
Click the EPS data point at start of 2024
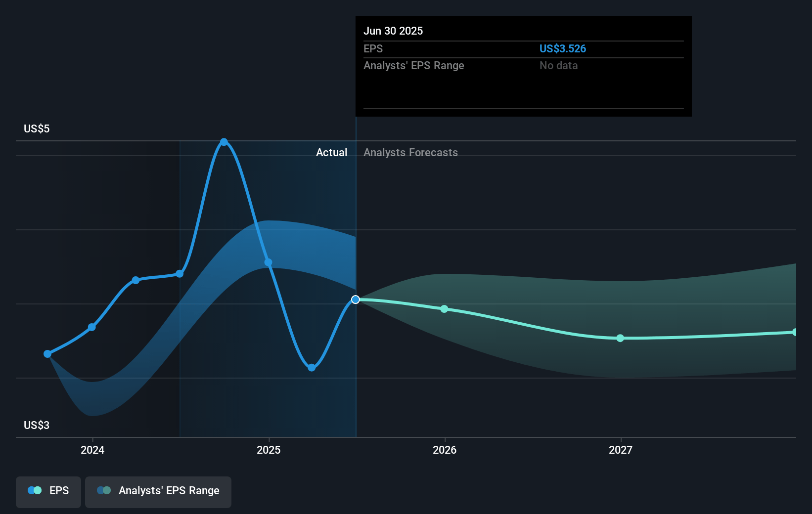[92, 327]
